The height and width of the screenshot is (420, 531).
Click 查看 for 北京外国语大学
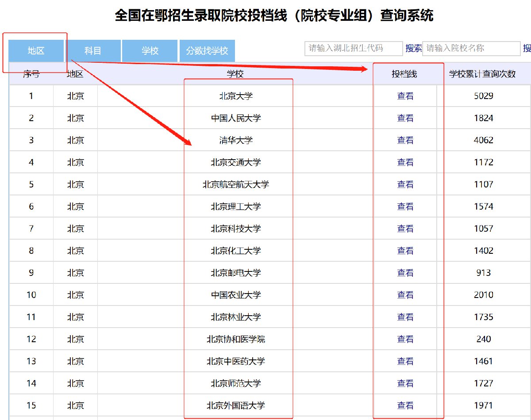tap(405, 405)
